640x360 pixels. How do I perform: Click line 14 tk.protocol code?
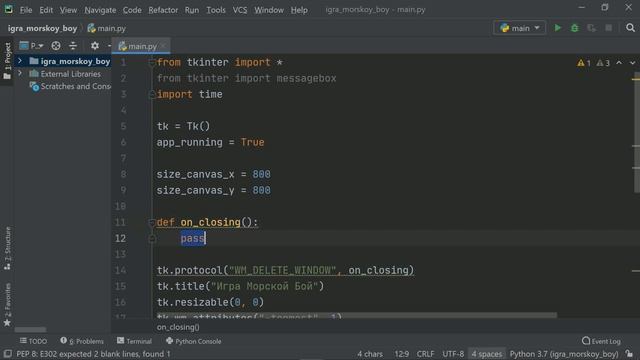tap(285, 270)
